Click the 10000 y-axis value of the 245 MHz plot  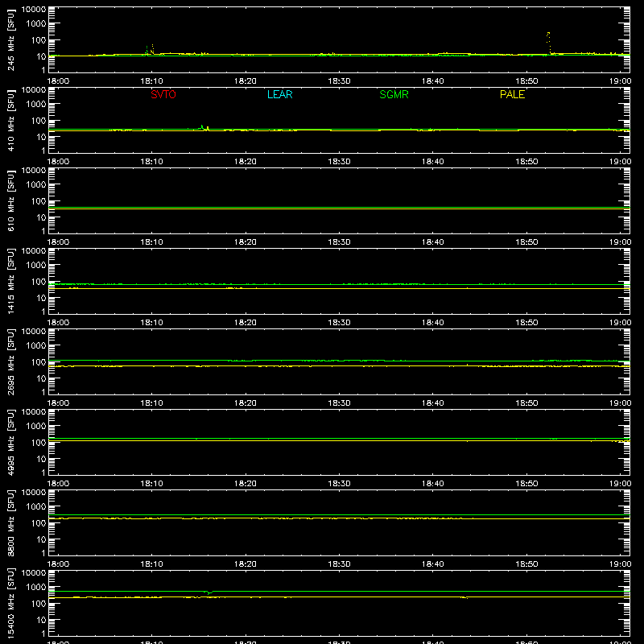click(34, 10)
